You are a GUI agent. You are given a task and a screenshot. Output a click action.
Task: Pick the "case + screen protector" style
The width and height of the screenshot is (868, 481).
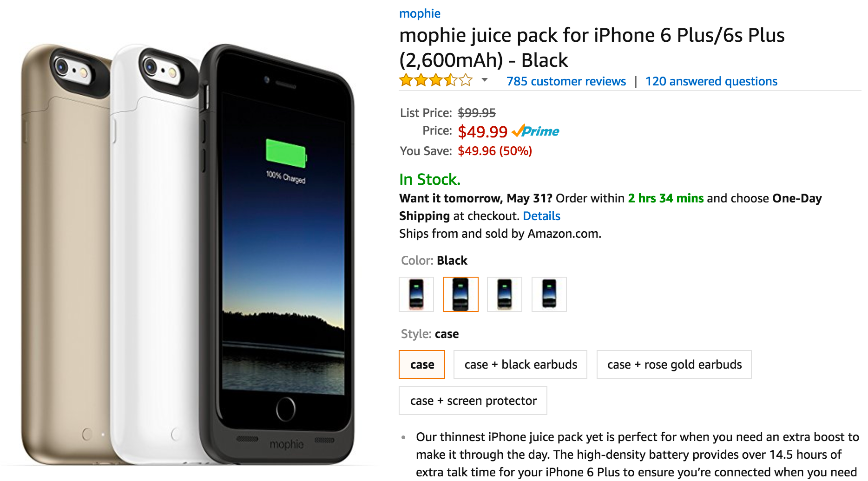(473, 401)
